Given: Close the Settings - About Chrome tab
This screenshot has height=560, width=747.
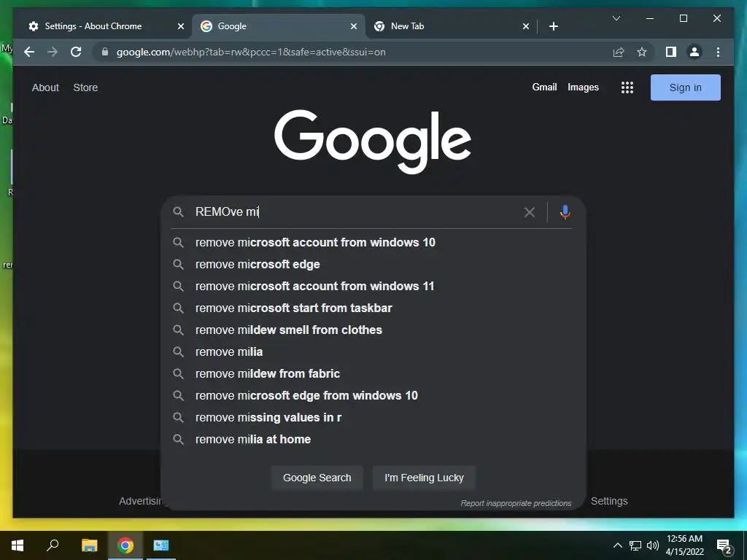Looking at the screenshot, I should click(x=181, y=26).
